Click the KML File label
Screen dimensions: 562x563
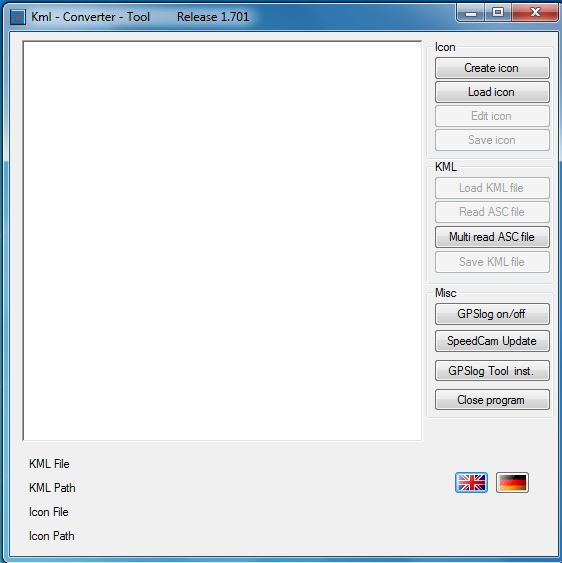[49, 464]
